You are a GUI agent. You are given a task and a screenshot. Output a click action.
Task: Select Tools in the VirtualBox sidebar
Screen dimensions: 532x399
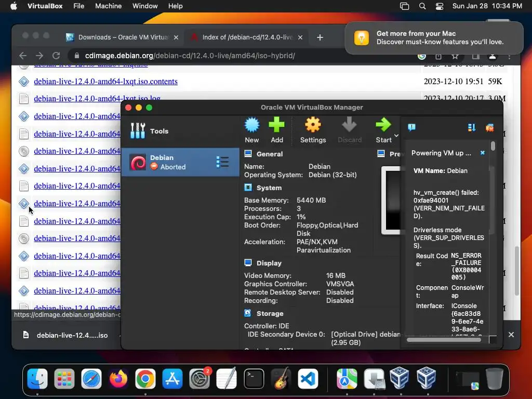(180, 131)
